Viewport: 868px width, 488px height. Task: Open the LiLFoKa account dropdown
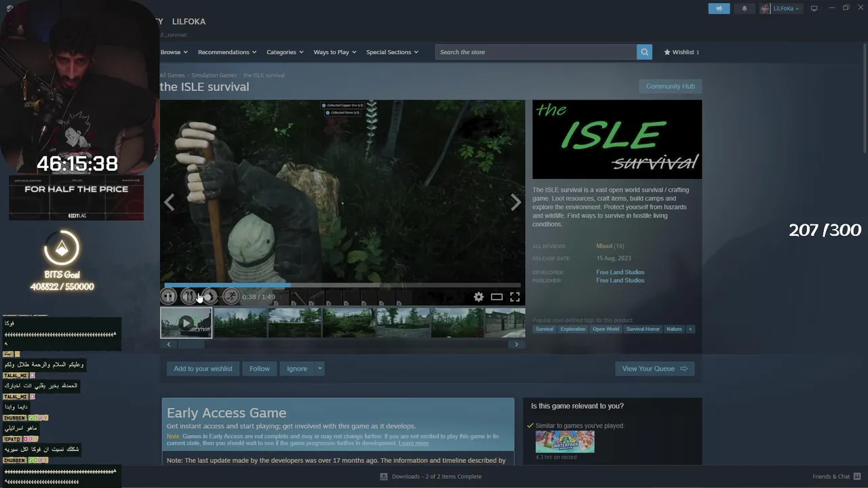(787, 9)
